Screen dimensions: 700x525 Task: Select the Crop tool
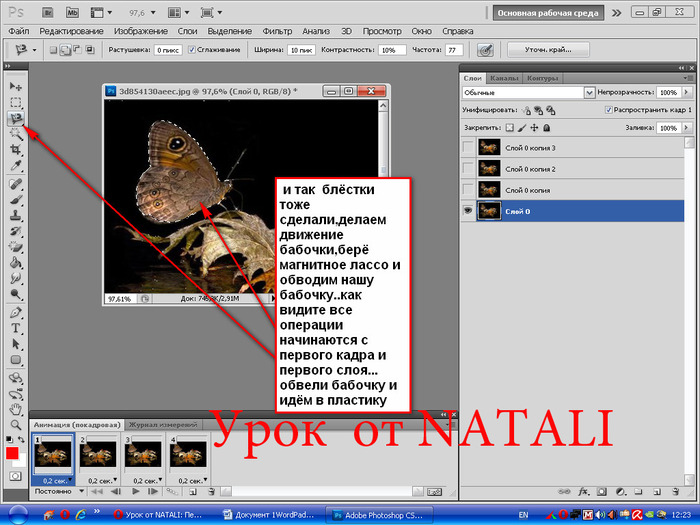tap(16, 150)
